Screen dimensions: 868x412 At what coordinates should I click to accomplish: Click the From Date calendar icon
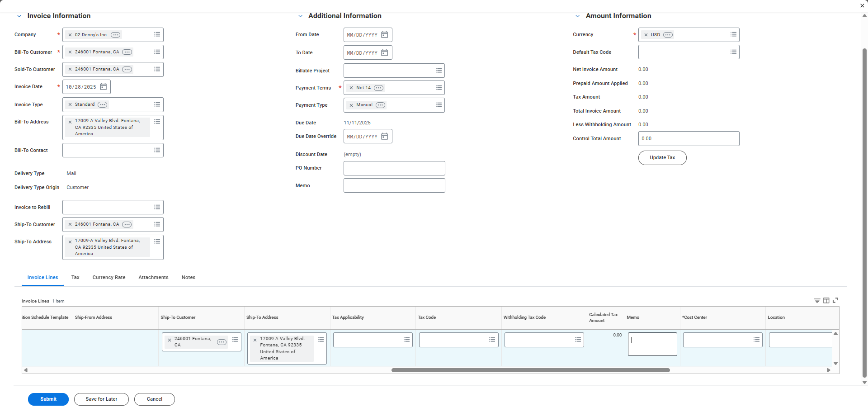coord(384,35)
